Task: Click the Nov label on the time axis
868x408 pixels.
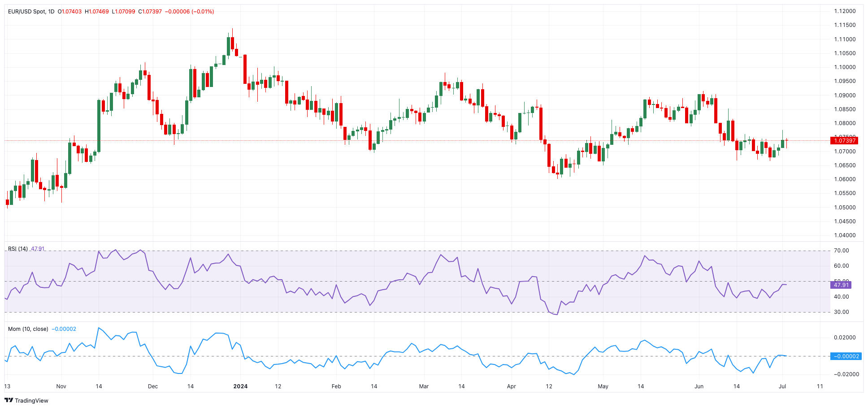Action: (61, 386)
